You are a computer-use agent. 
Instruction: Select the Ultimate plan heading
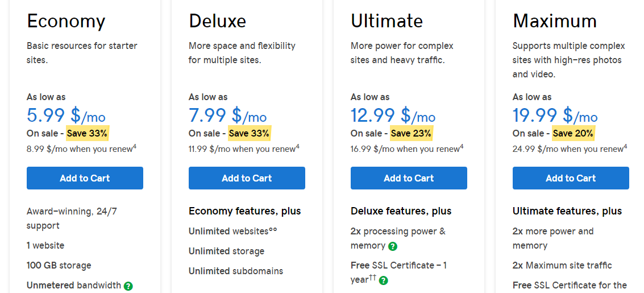click(x=387, y=21)
